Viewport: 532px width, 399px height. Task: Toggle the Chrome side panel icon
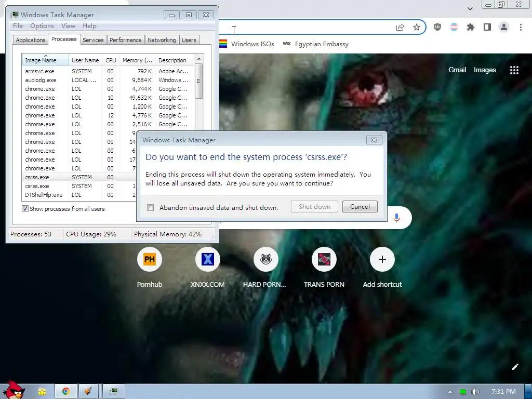pos(487,27)
